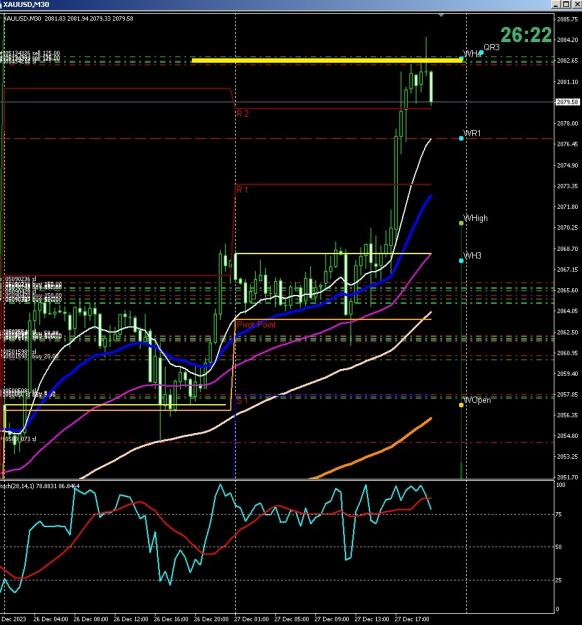Screen dimensions: 582x625
Task: Click the olive WHigh marker dot
Action: pos(461,223)
